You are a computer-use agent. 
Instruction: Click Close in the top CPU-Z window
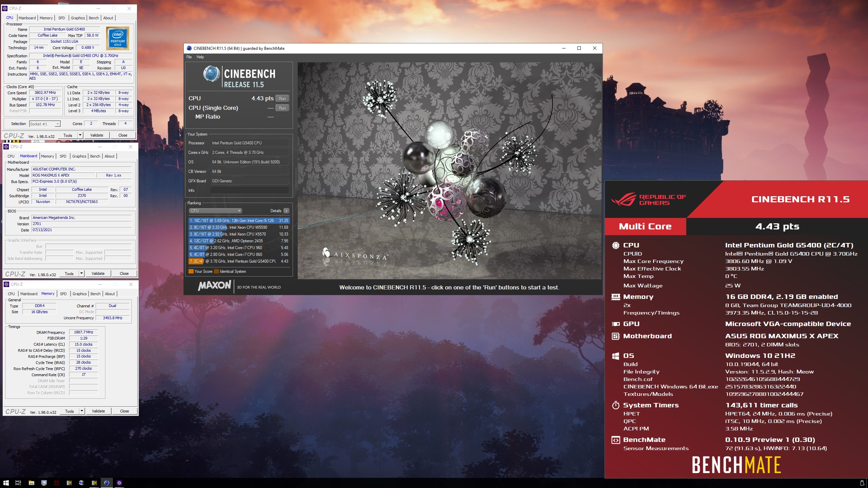123,135
